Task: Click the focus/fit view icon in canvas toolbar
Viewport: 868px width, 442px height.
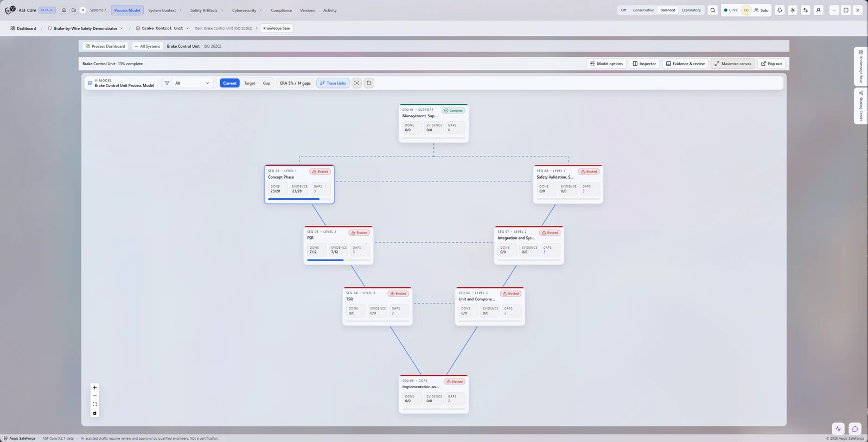Action: tap(356, 83)
